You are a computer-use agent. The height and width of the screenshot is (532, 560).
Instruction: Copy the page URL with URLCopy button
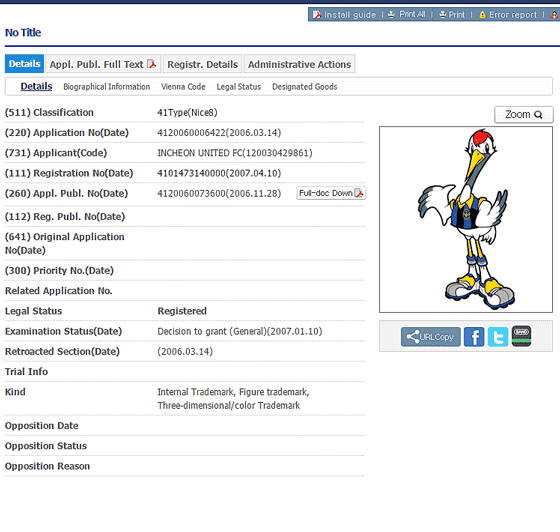pyautogui.click(x=431, y=337)
